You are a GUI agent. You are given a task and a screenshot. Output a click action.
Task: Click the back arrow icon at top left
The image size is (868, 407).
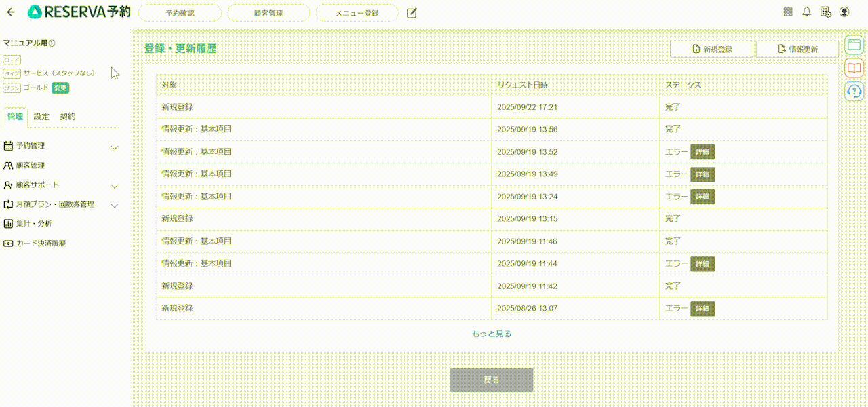(x=11, y=12)
